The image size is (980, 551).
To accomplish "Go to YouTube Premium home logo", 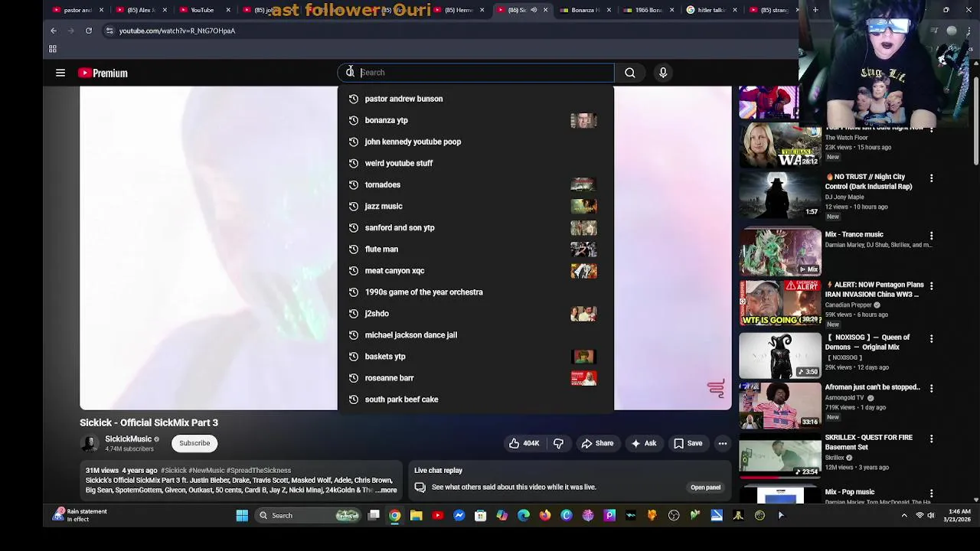I will click(x=103, y=73).
